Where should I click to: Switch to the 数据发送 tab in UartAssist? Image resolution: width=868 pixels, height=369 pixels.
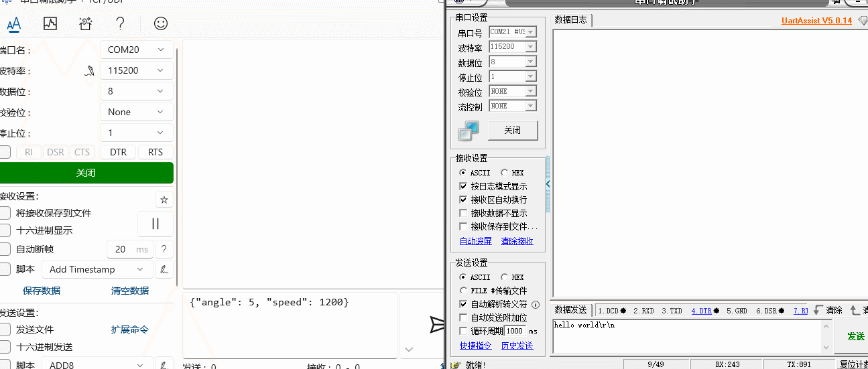click(570, 310)
